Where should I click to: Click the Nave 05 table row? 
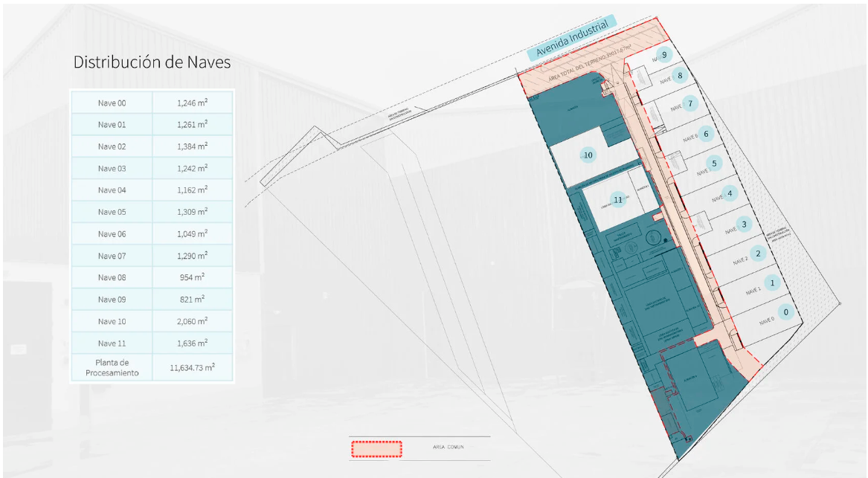coord(152,212)
